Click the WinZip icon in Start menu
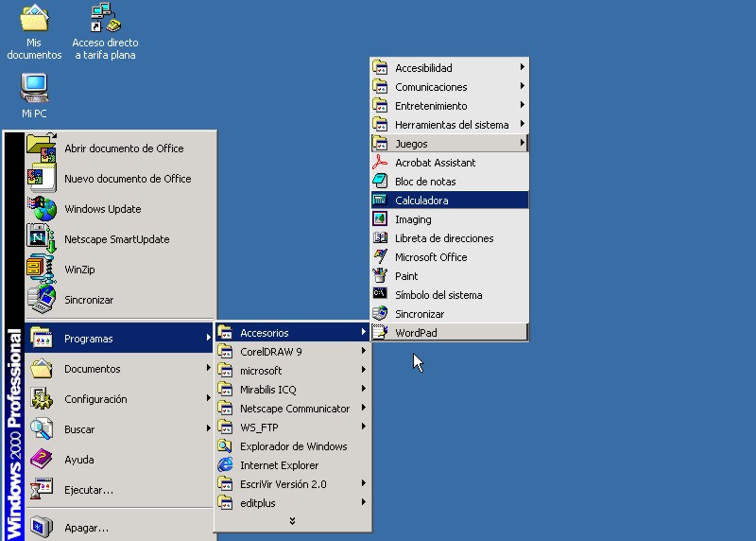 pos(41,269)
